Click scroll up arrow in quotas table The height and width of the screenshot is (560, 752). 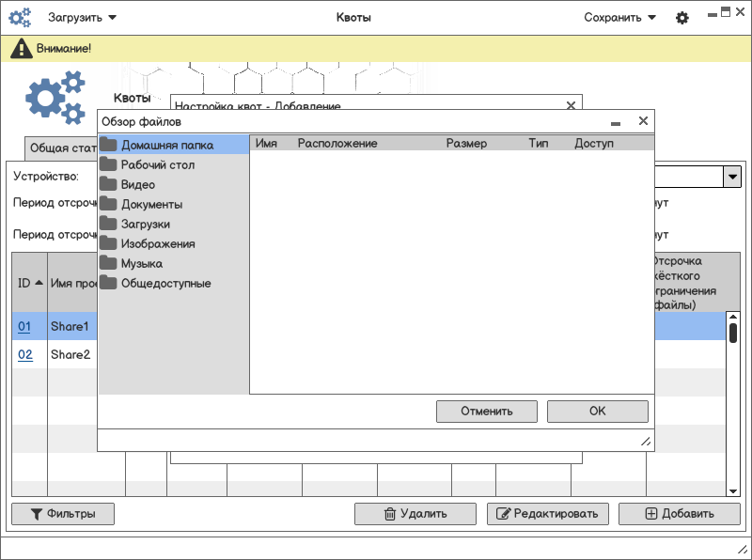[x=733, y=317]
